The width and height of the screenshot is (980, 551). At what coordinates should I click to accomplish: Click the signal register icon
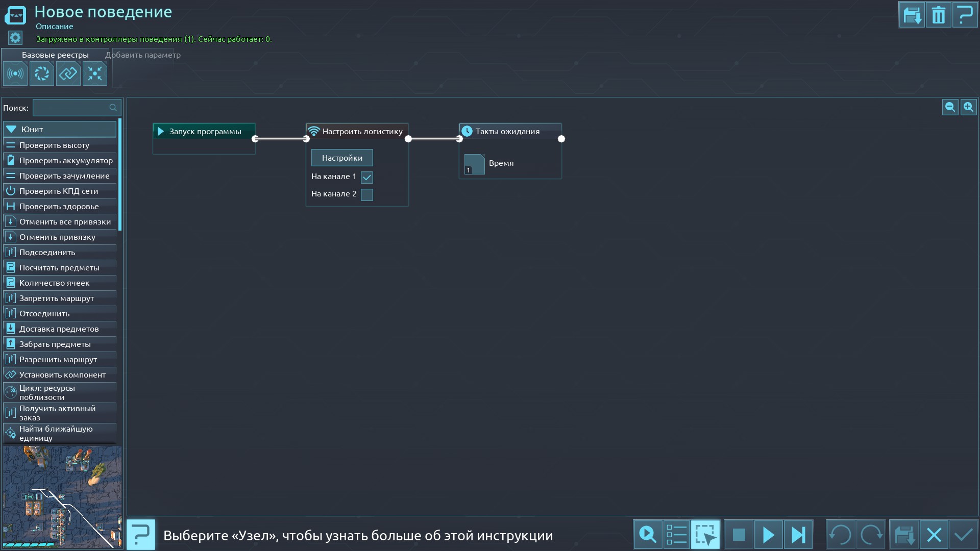[x=15, y=74]
